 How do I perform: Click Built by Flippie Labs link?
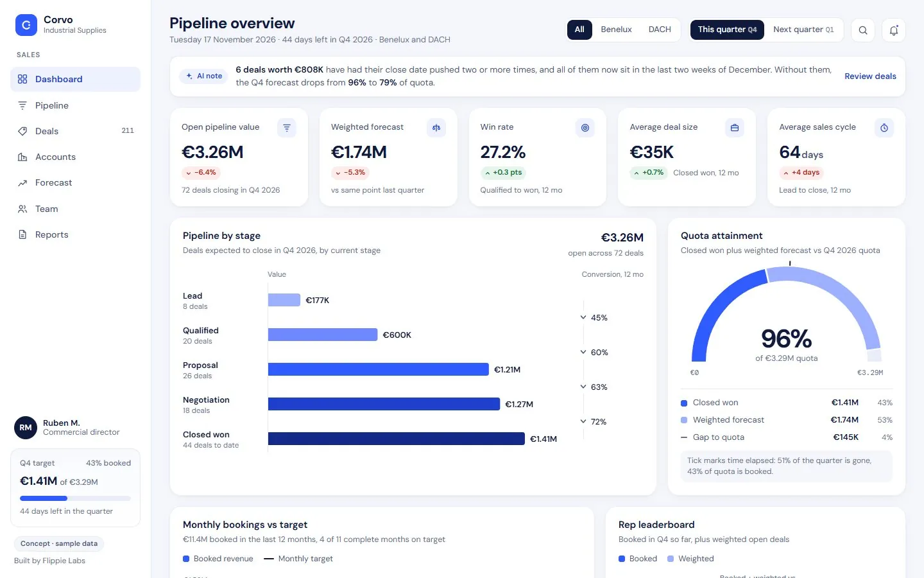pyautogui.click(x=49, y=561)
